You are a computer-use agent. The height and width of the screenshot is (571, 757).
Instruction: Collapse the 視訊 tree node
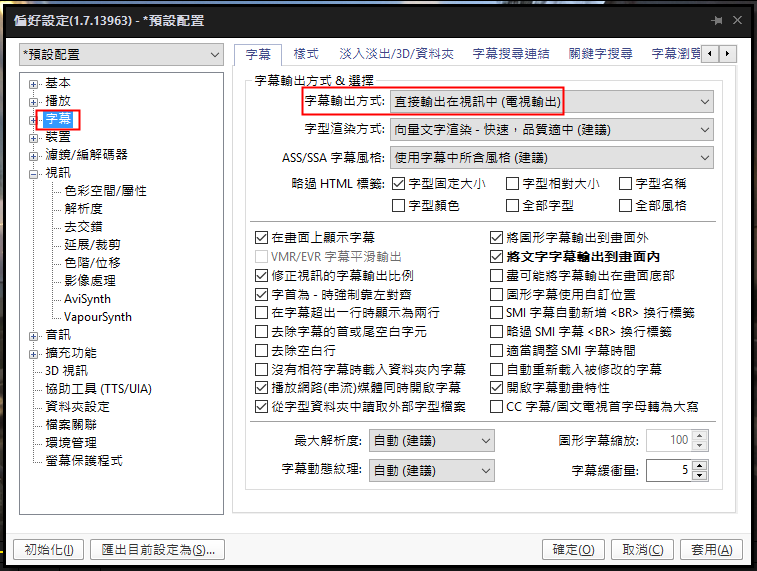tap(33, 174)
